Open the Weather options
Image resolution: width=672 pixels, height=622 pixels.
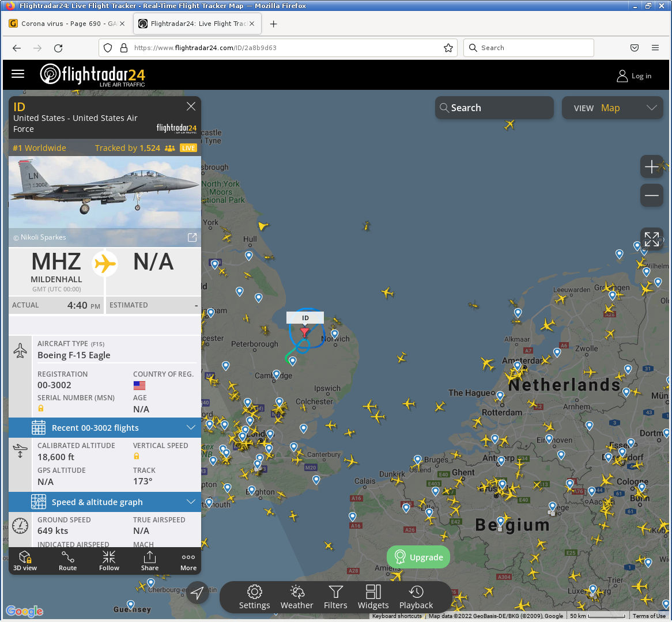point(297,597)
